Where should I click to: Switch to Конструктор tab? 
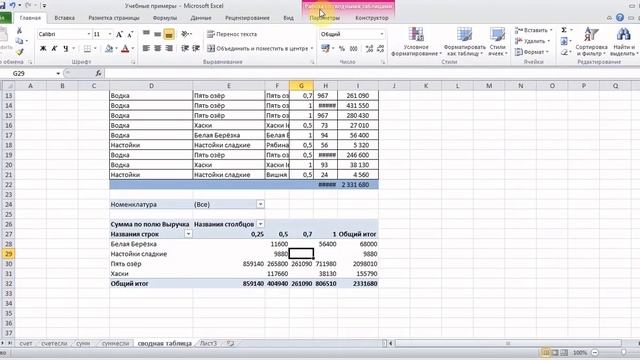point(372,18)
